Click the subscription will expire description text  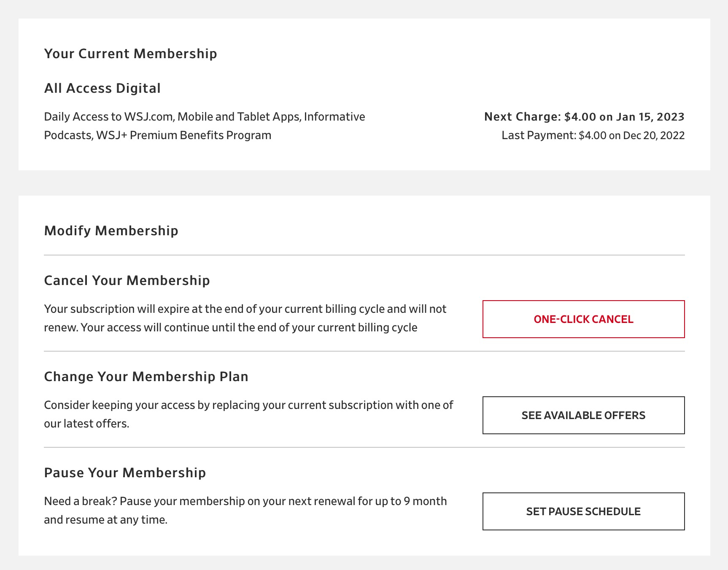pos(245,318)
